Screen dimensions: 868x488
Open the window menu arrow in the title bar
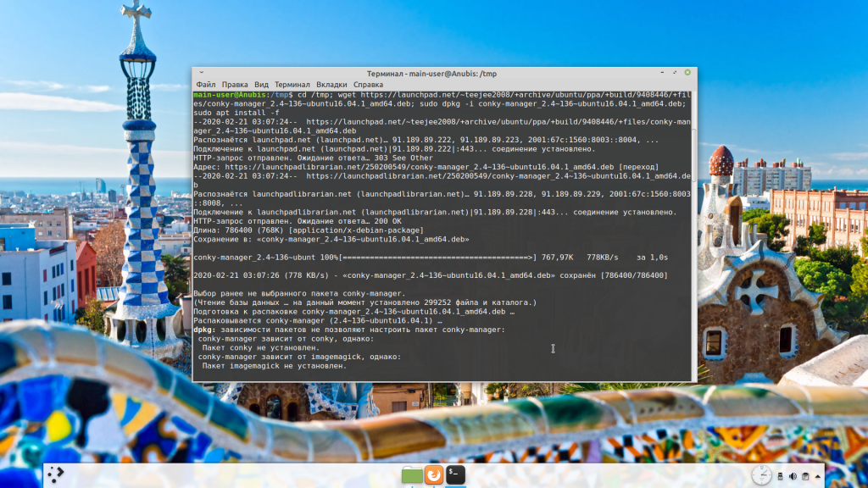point(202,73)
